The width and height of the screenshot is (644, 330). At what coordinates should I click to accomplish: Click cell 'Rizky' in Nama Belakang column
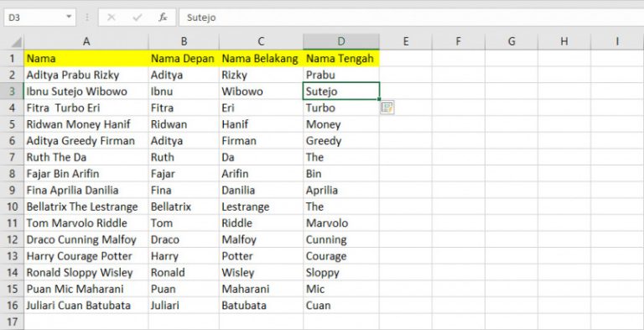262,75
